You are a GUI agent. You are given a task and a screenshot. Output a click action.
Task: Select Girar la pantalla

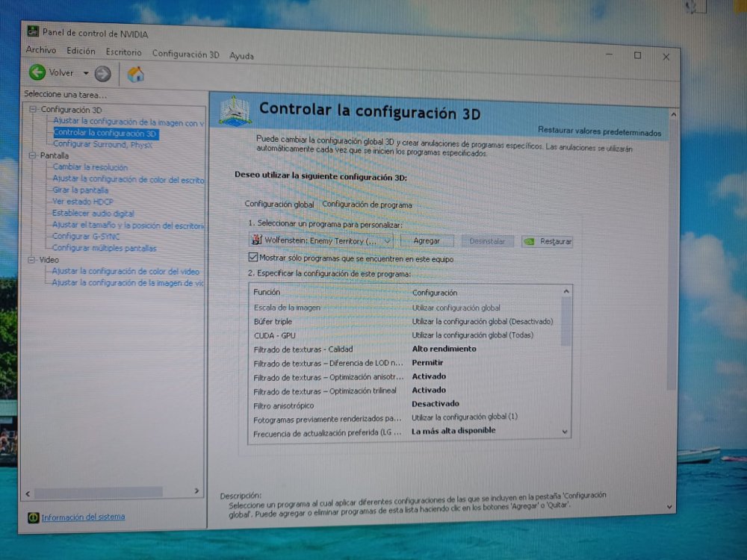coord(80,190)
